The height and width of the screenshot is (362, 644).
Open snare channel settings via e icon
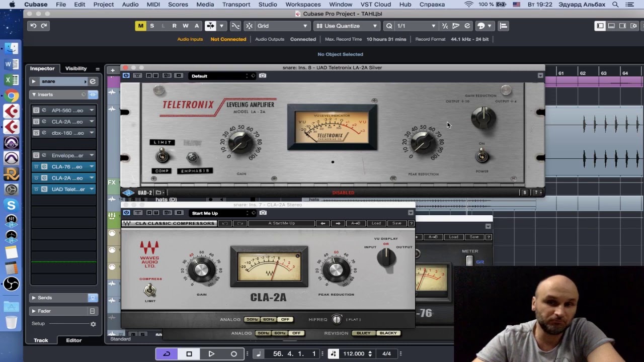click(x=93, y=81)
